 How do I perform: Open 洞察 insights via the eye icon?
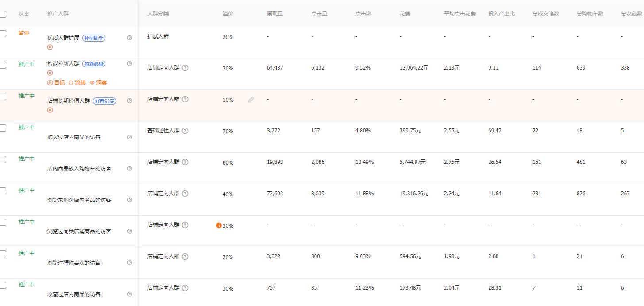[x=92, y=82]
